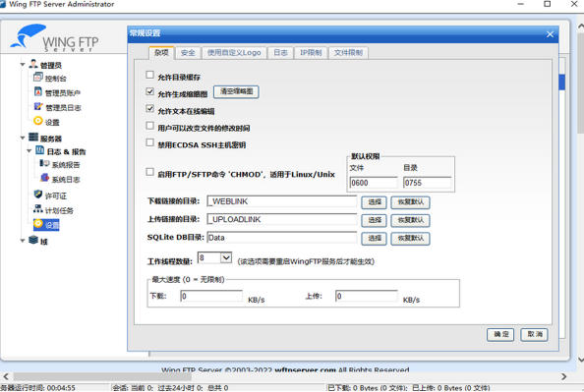
Task: Click 选择 button for SQLite DB目录
Action: [x=374, y=239]
